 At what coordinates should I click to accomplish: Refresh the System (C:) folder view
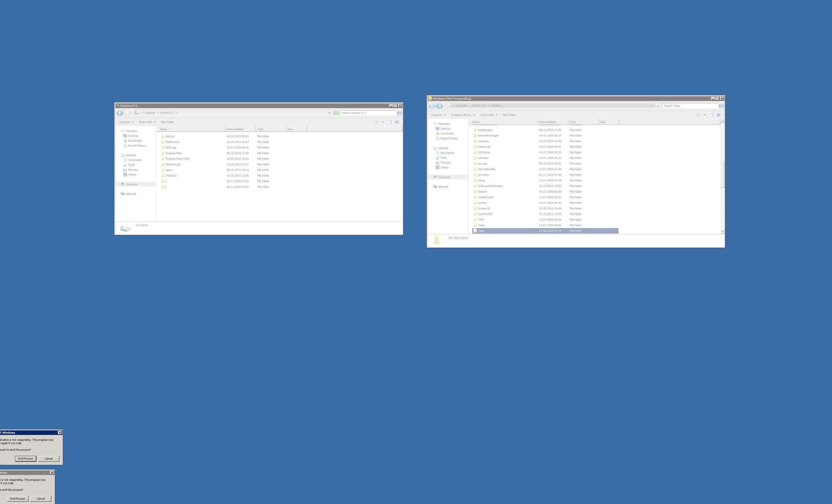[336, 113]
